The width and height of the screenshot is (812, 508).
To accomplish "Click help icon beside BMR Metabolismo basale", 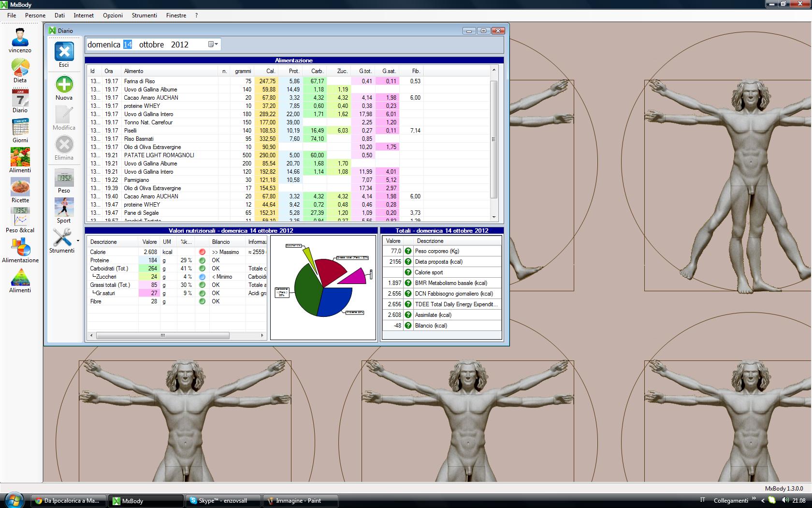I will [408, 283].
